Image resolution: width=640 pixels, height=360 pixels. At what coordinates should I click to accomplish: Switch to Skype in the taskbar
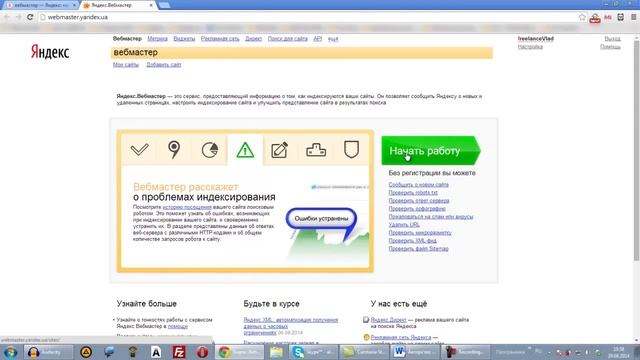click(x=313, y=352)
